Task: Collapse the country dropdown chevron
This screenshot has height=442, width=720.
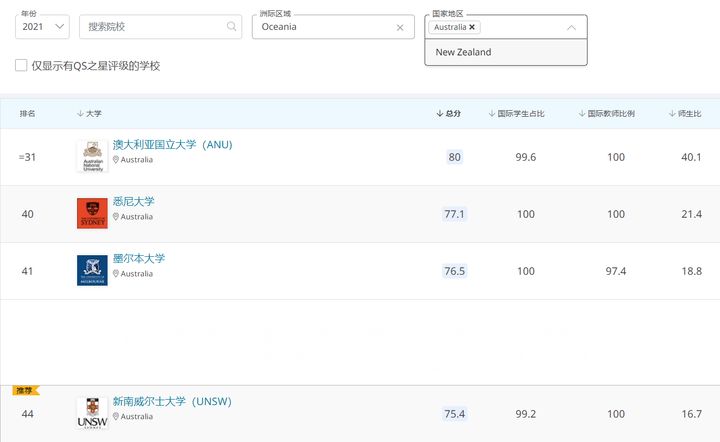Action: coord(571,28)
